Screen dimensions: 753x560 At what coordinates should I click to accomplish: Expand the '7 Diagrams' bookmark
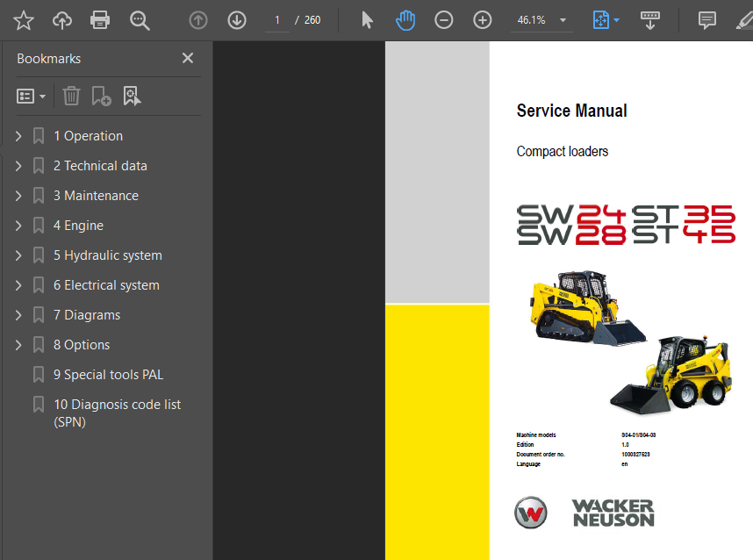17,314
